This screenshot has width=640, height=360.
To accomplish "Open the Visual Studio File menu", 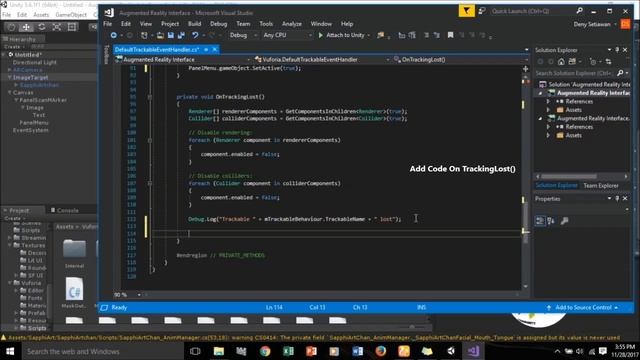I will [x=107, y=24].
